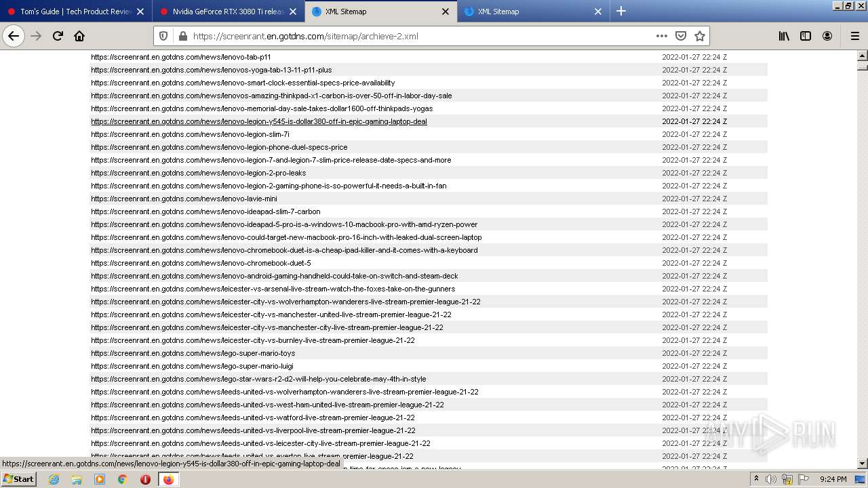Close the Tom's Guide tab
Image resolution: width=868 pixels, height=488 pixels.
140,12
